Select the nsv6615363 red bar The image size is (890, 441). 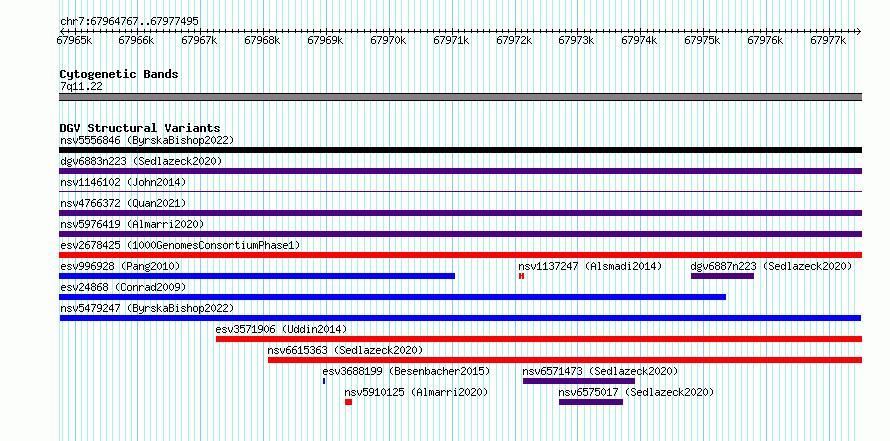(x=565, y=360)
